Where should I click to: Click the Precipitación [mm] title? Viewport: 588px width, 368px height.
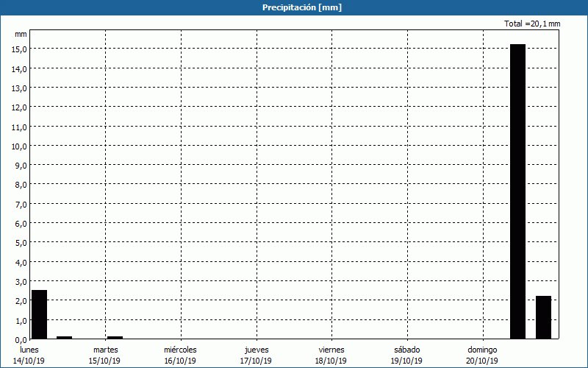tap(302, 7)
